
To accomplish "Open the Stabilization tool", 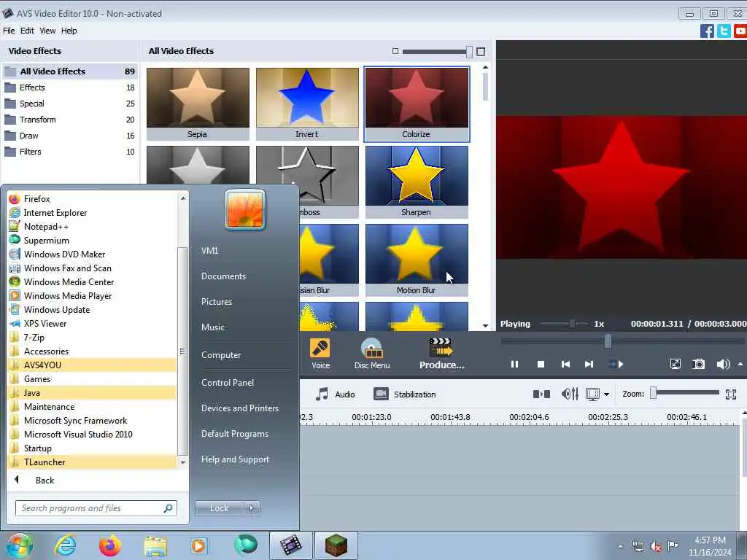I will [x=405, y=394].
